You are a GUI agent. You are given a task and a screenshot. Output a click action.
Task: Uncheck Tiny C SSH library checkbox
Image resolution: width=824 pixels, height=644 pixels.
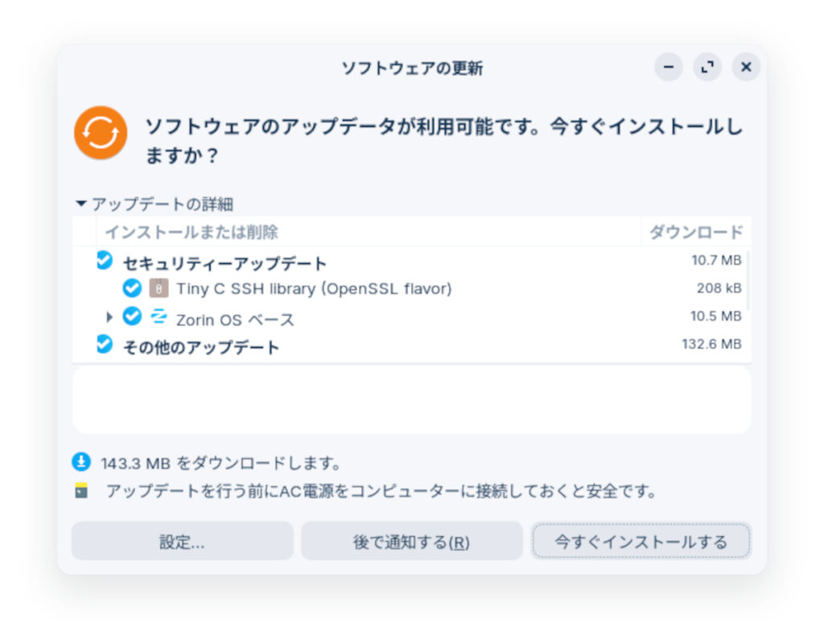click(132, 288)
